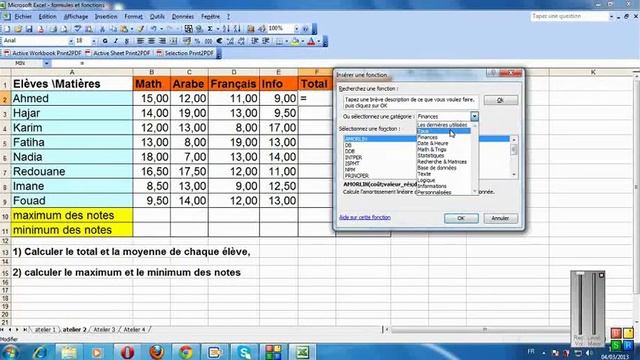The height and width of the screenshot is (360, 640).
Task: Collapse the category dropdown arrow in dialog
Action: [474, 116]
